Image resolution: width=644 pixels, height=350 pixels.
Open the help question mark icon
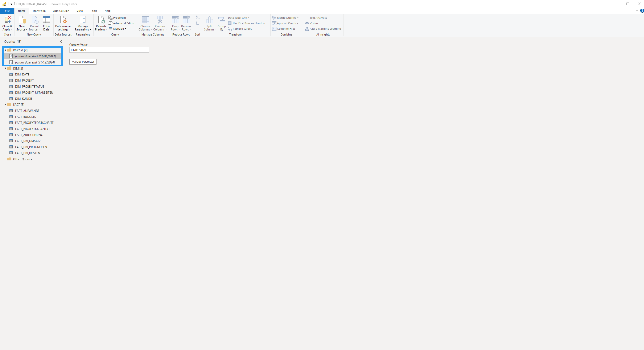[x=642, y=11]
